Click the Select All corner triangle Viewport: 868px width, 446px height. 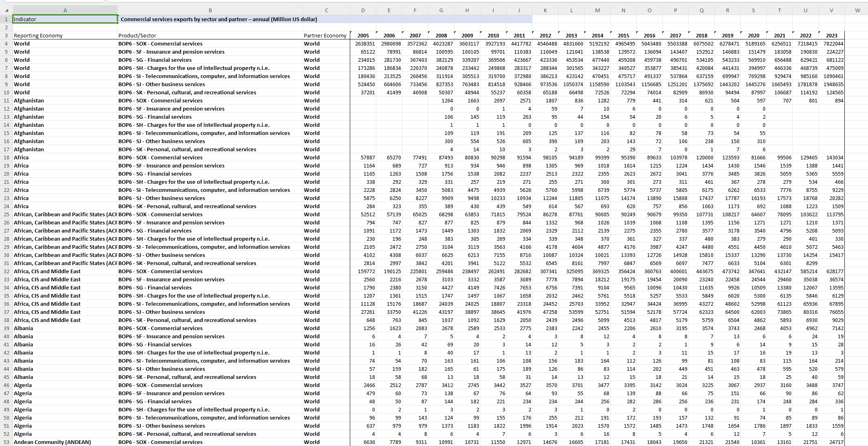(7, 10)
